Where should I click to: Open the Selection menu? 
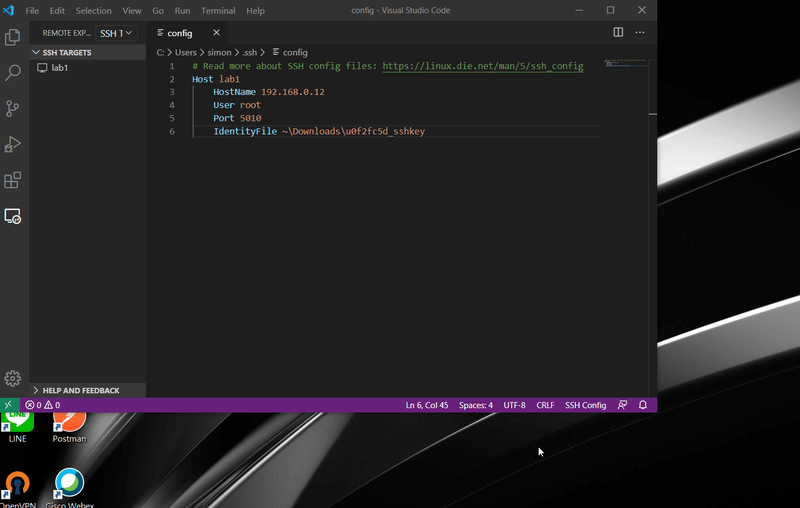[x=93, y=11]
